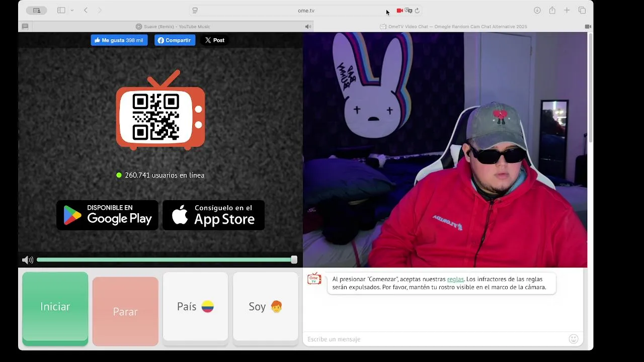644x362 pixels.
Task: Click the page scrollbar on right edge
Action: [590, 88]
